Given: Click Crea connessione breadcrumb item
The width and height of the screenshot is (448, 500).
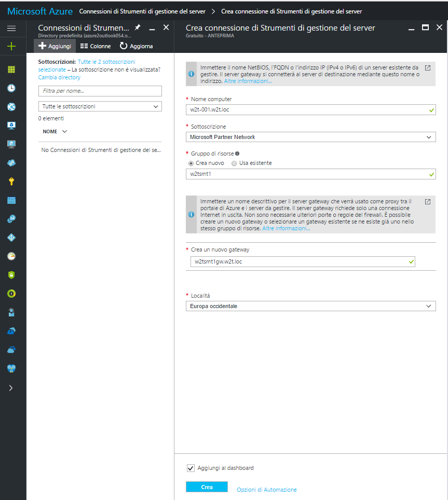Looking at the screenshot, I should (x=291, y=11).
